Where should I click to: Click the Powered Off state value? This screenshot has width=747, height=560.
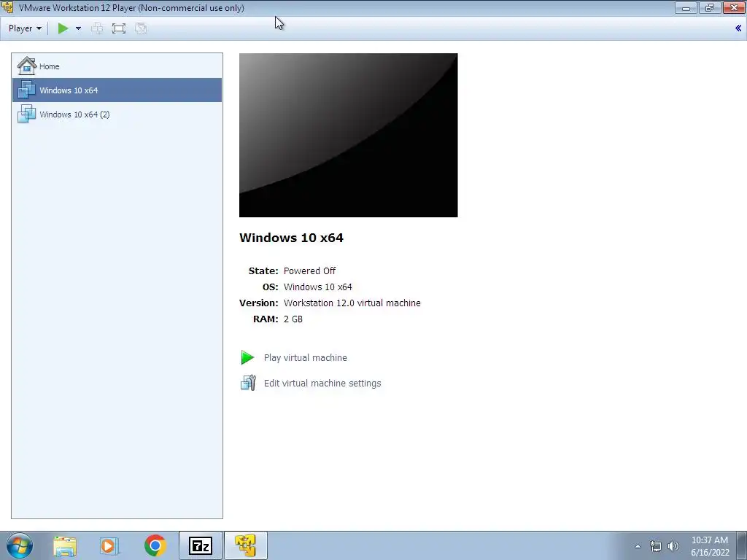(x=309, y=271)
